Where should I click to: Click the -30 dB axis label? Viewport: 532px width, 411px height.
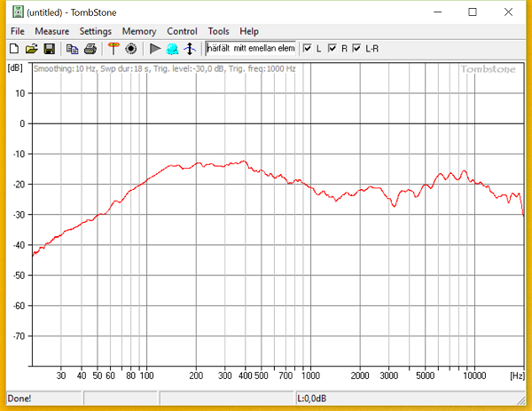click(x=19, y=215)
